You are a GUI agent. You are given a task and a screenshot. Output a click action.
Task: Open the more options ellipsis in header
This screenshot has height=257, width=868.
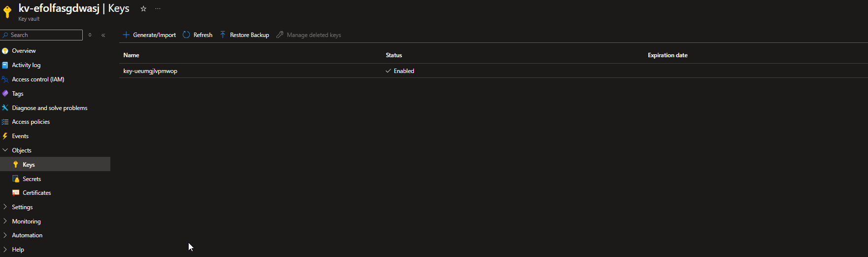point(158,9)
